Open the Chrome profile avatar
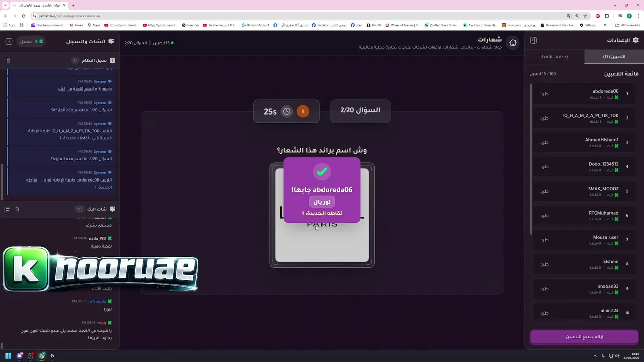Screen dimensions: 644x362 (x=629, y=16)
